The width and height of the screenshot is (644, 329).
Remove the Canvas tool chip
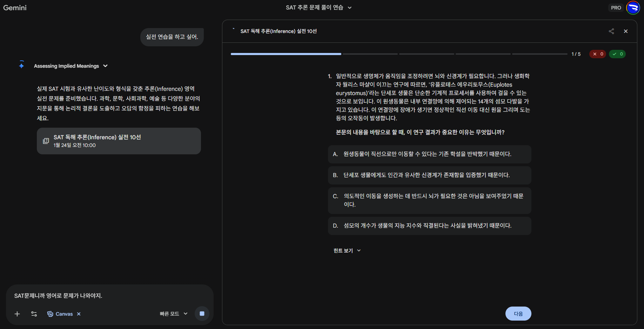(79, 314)
